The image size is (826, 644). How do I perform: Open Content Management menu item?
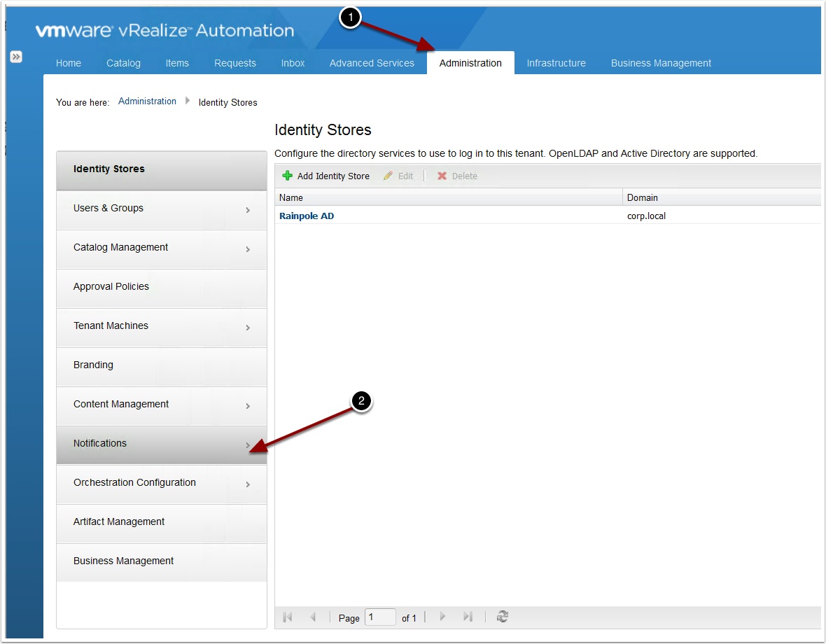coord(162,406)
